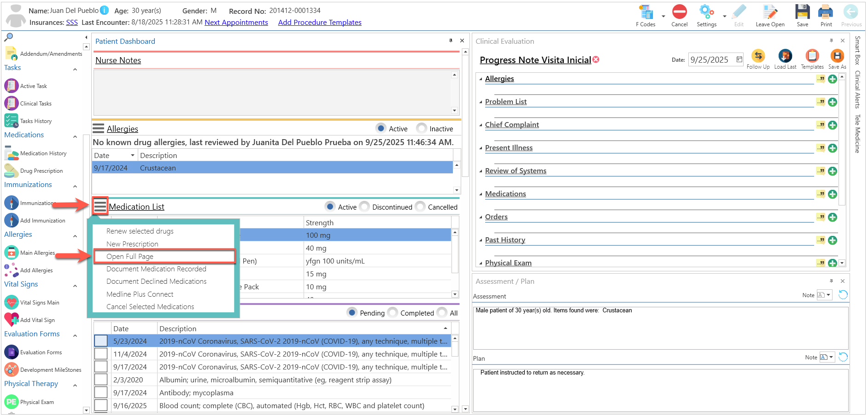Viewport: 868px width, 416px height.
Task: Choose Medline Plus Connect menu item
Action: [x=140, y=294]
